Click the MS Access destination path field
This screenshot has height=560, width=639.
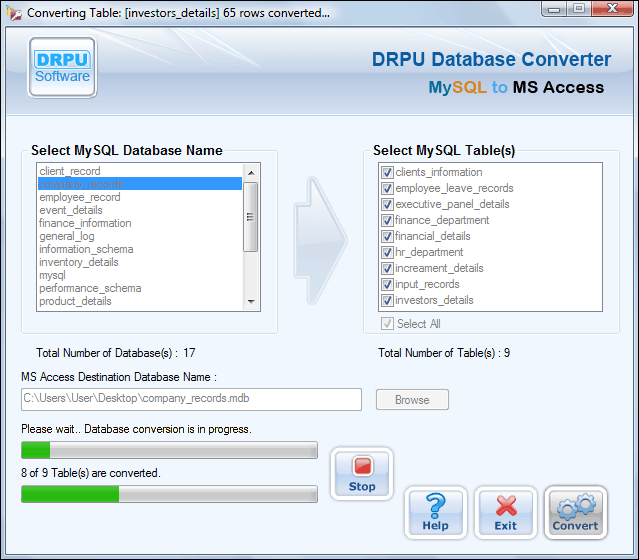tap(191, 399)
